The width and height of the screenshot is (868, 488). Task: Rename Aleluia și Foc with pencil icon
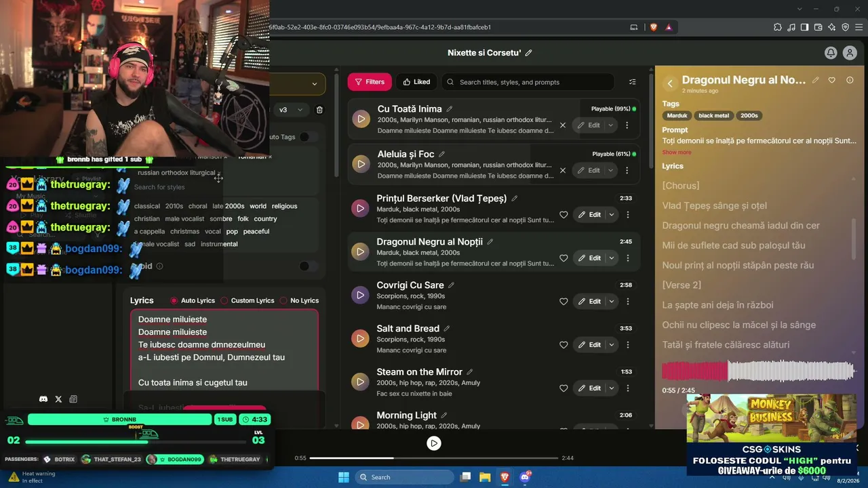click(442, 155)
